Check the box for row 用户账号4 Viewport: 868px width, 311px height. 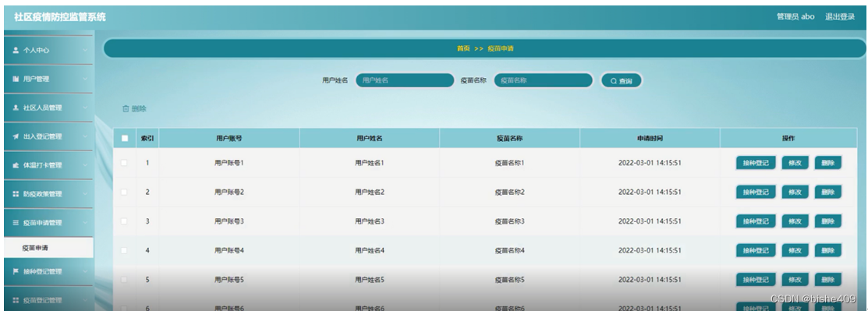[x=124, y=250]
